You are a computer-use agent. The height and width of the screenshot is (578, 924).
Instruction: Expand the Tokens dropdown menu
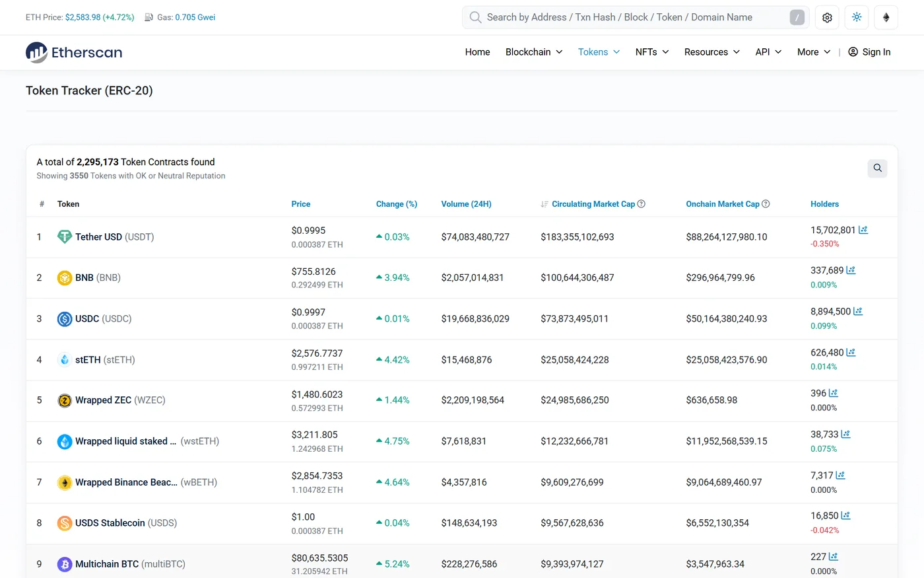coord(599,52)
